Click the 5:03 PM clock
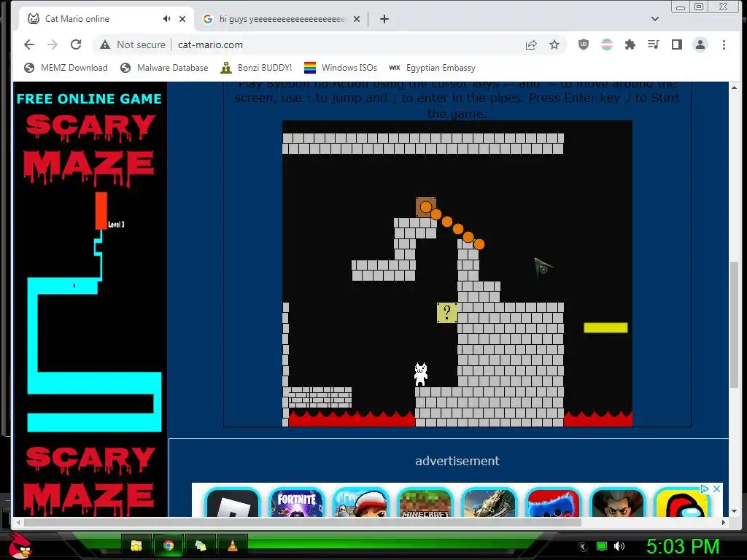The width and height of the screenshot is (747, 560). [x=683, y=546]
